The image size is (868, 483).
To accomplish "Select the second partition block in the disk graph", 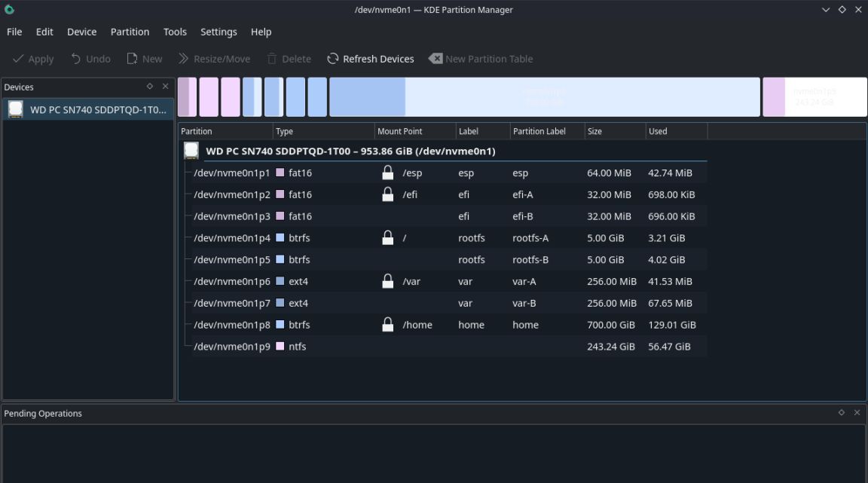I will pyautogui.click(x=209, y=97).
